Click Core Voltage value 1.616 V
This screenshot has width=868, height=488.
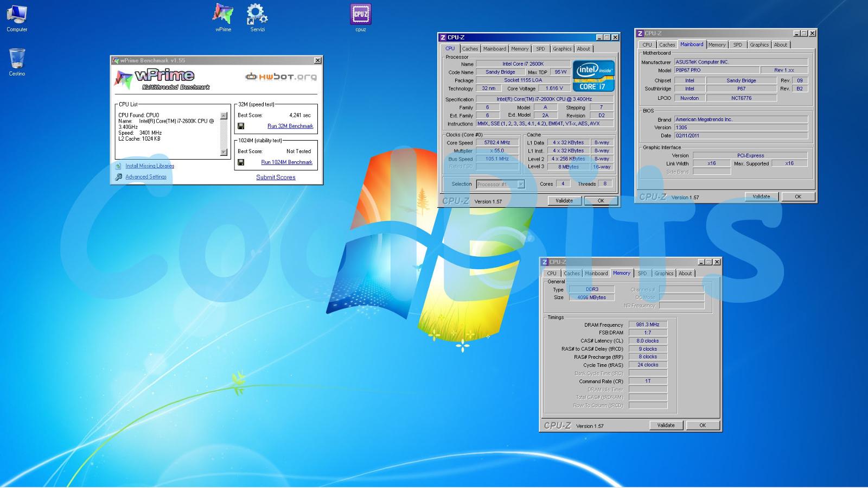tap(554, 88)
